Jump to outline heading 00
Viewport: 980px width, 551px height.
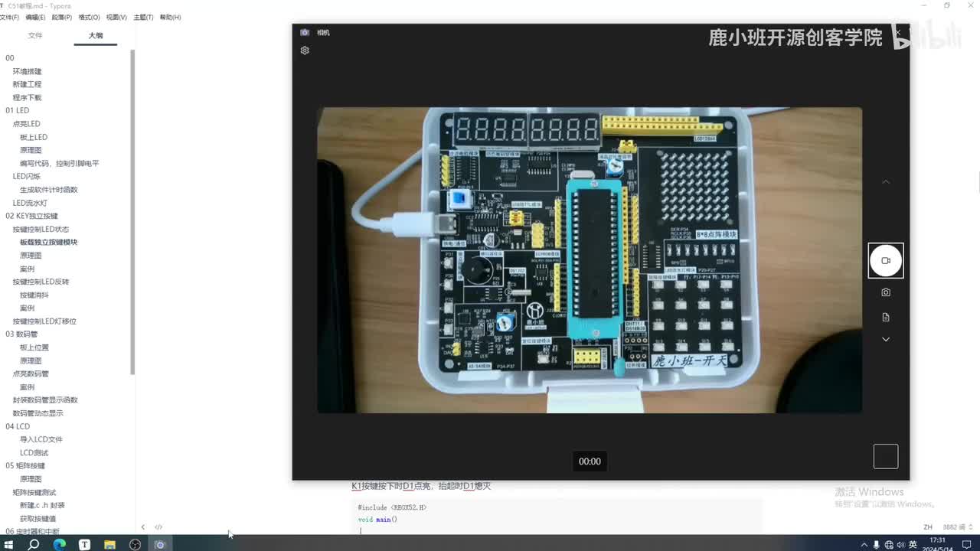coord(10,58)
